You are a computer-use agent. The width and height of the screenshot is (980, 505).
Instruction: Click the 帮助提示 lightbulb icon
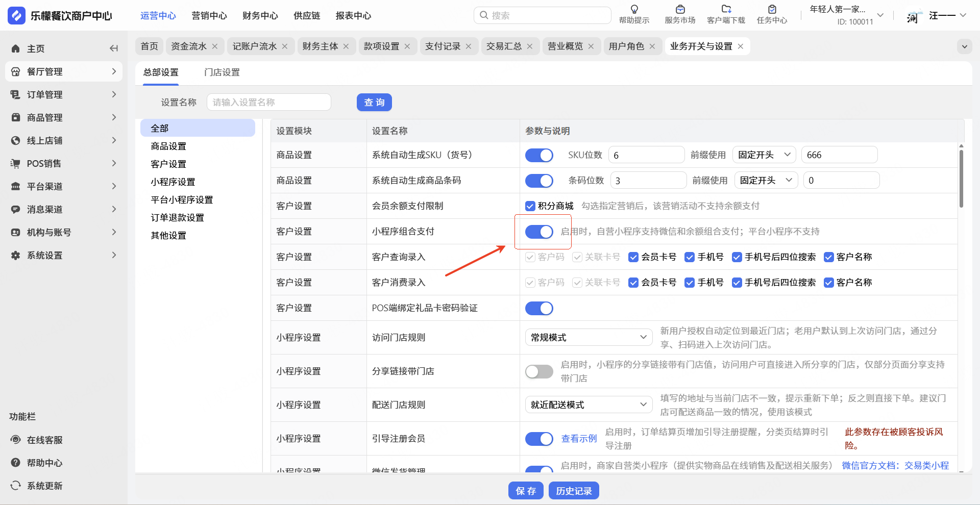(634, 9)
